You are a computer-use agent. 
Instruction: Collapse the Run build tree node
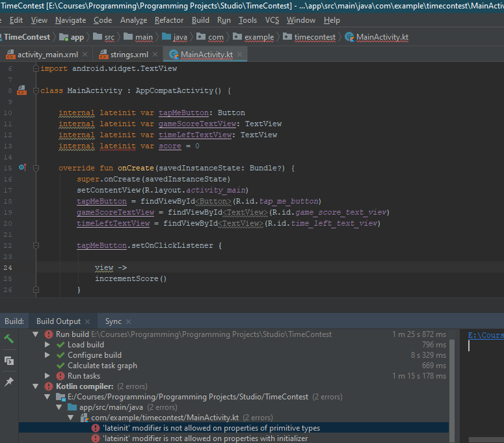(x=36, y=334)
